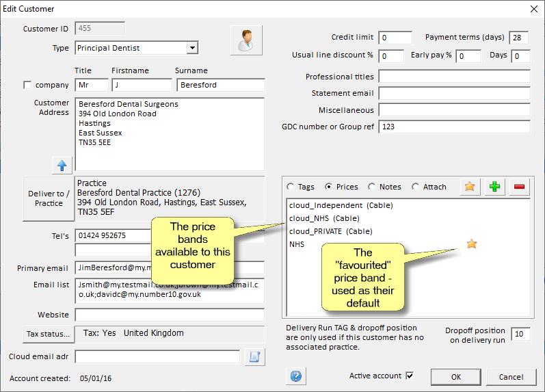Screen dimensions: 545x392
Task: Untick the Active account checkbox
Action: click(410, 376)
